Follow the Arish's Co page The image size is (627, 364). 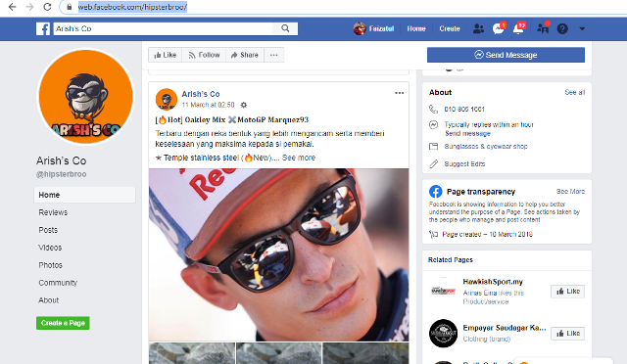204,55
